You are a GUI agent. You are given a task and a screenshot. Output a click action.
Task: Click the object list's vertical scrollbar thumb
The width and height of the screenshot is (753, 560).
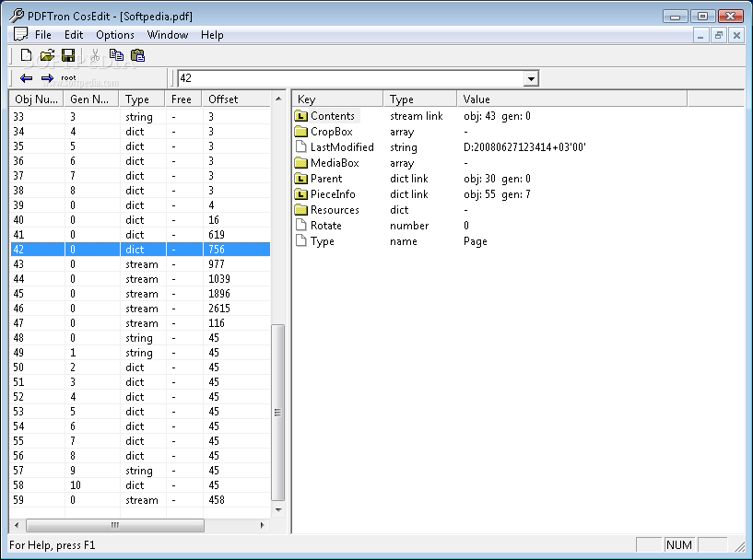[x=277, y=413]
